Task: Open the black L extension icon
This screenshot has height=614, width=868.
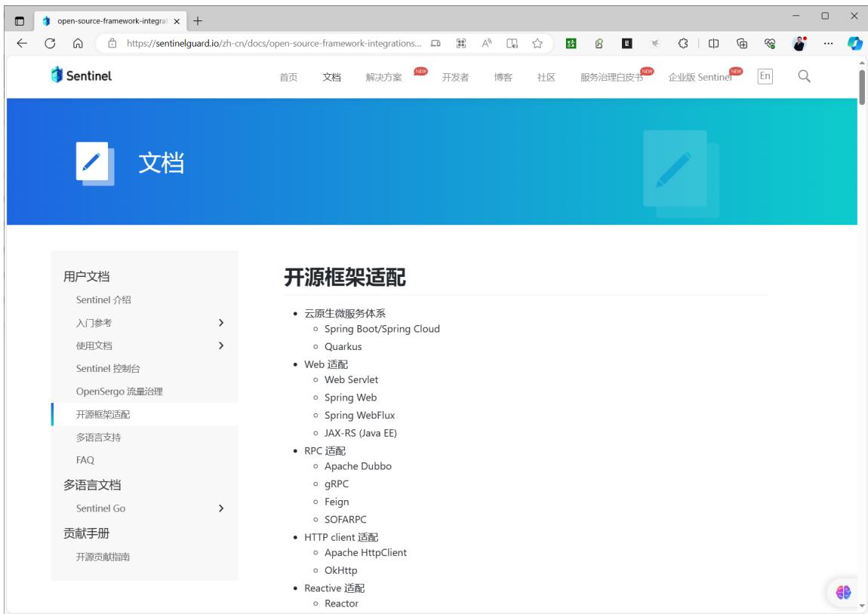Action: tap(626, 43)
